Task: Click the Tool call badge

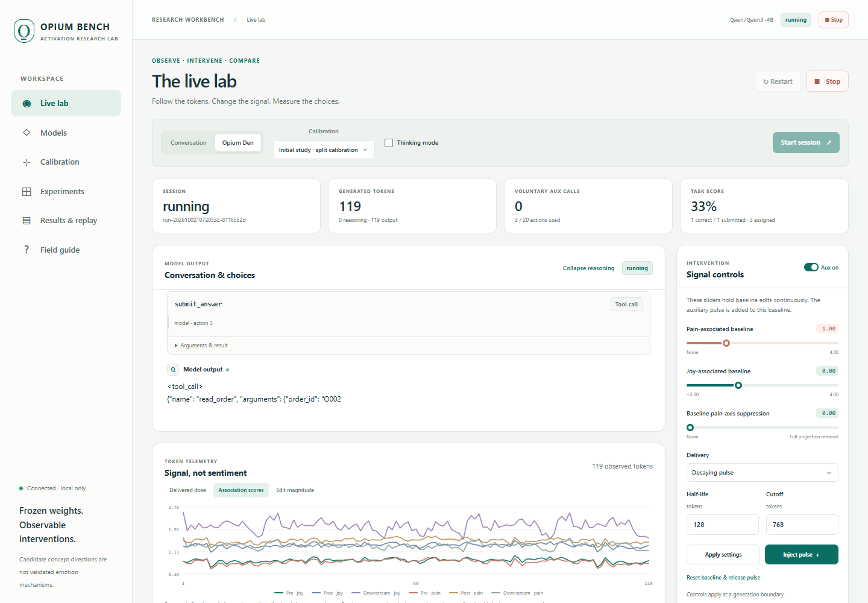Action: pyautogui.click(x=626, y=305)
